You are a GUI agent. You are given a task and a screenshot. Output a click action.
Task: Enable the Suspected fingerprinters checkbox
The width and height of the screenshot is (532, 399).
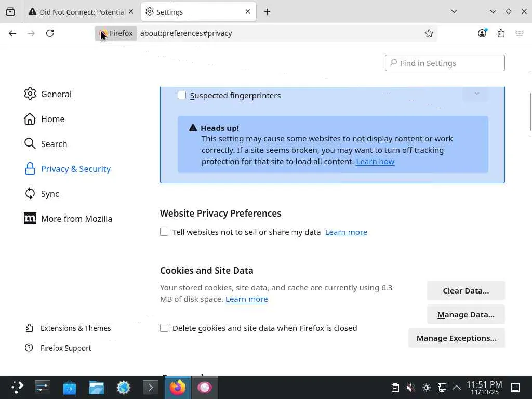182,95
